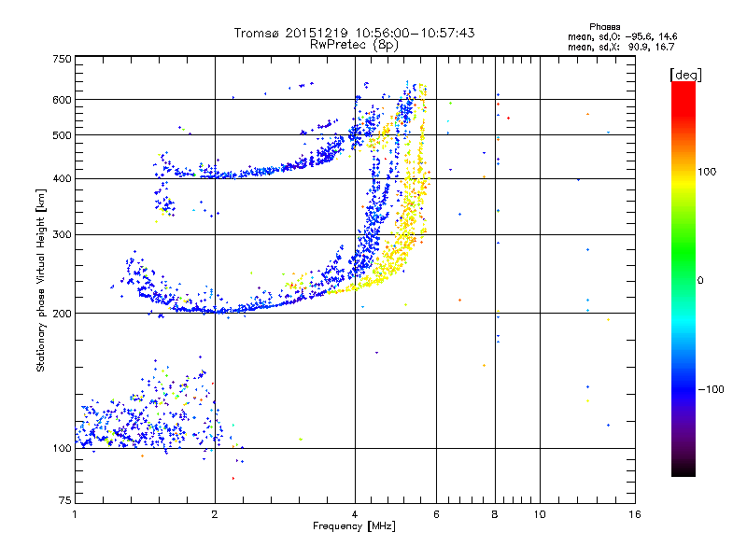This screenshot has width=747, height=560.
Task: Select the subtitle "RwPretec (8p)"
Action: pyautogui.click(x=354, y=45)
